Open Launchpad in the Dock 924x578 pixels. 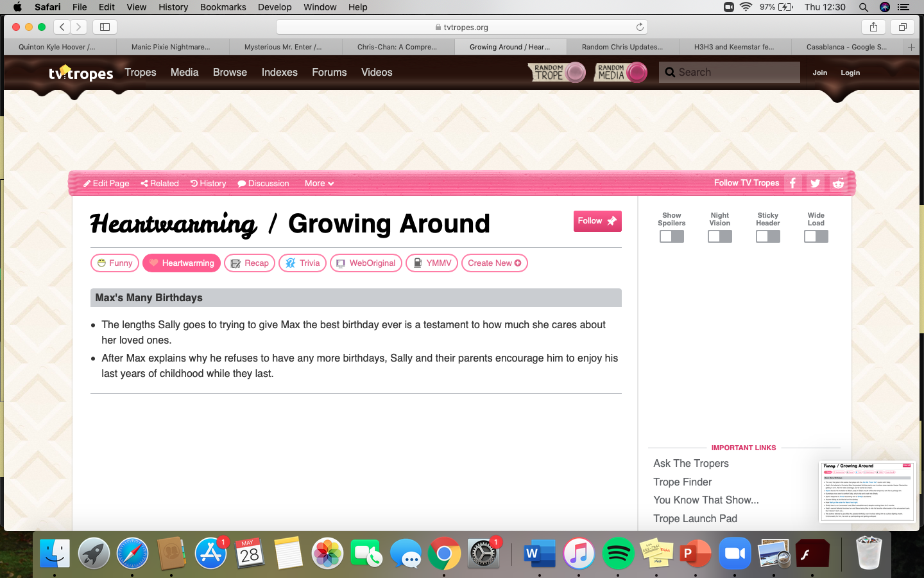pos(94,553)
